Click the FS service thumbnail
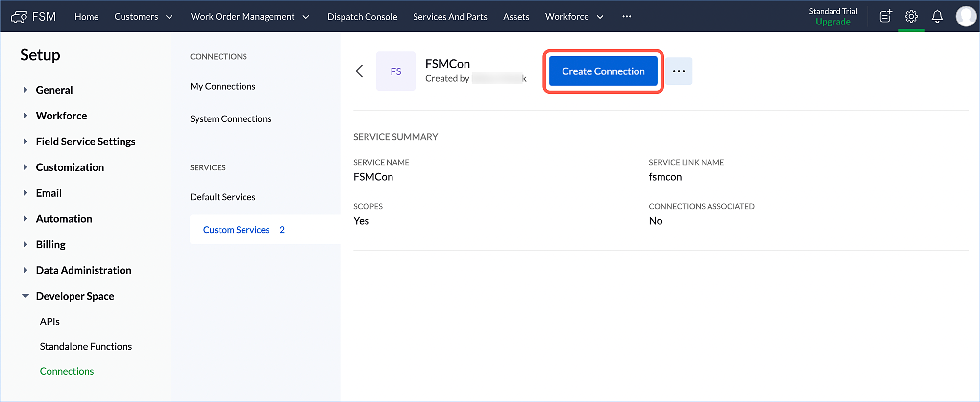This screenshot has height=402, width=980. tap(395, 71)
